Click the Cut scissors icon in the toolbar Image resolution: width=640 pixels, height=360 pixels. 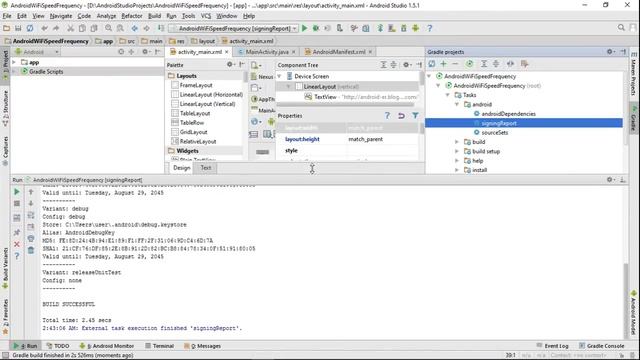tap(70, 28)
